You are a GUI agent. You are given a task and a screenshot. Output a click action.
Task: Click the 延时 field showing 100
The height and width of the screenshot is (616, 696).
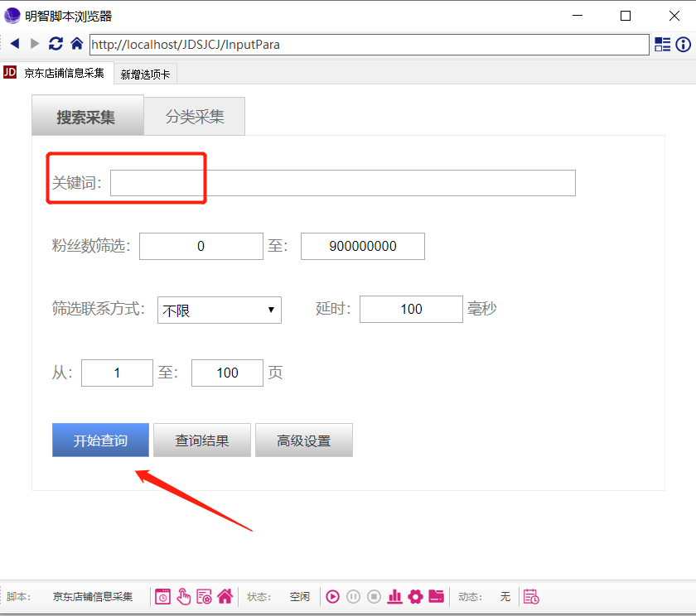pyautogui.click(x=411, y=309)
